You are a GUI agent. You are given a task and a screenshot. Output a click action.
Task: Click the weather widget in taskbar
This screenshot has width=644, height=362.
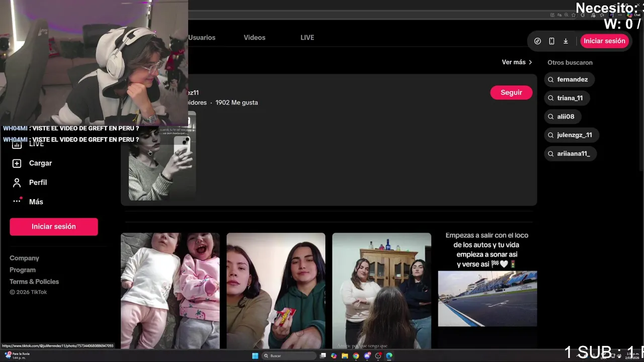click(x=17, y=355)
